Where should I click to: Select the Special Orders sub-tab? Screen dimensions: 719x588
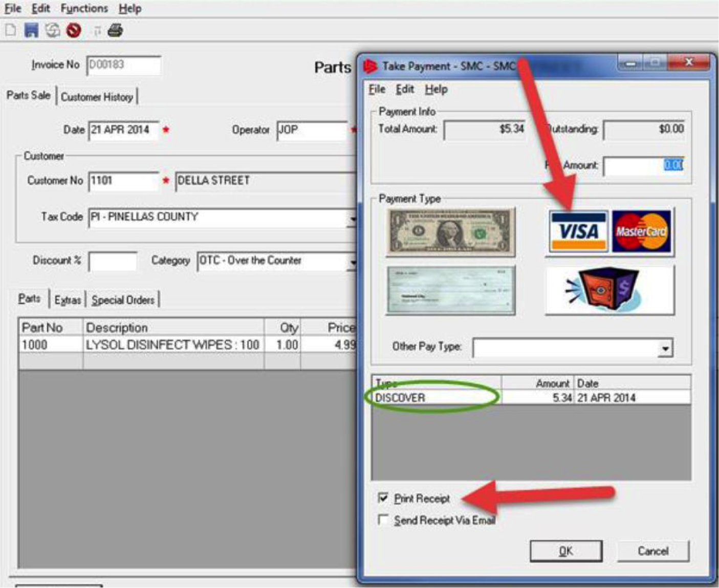click(x=123, y=300)
